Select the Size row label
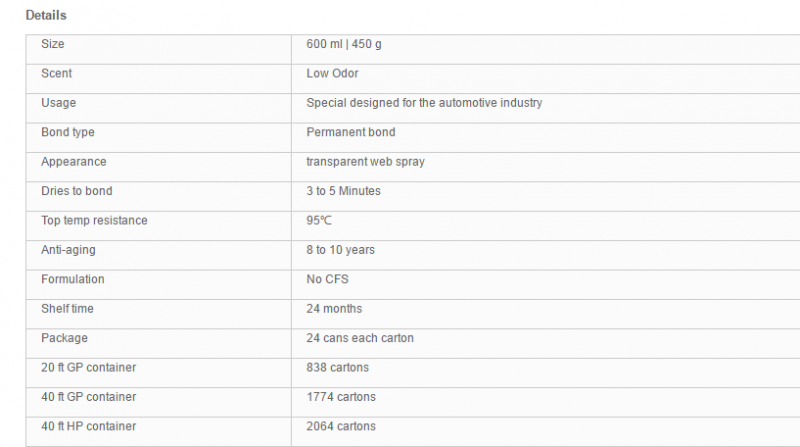This screenshot has height=447, width=800. click(53, 44)
